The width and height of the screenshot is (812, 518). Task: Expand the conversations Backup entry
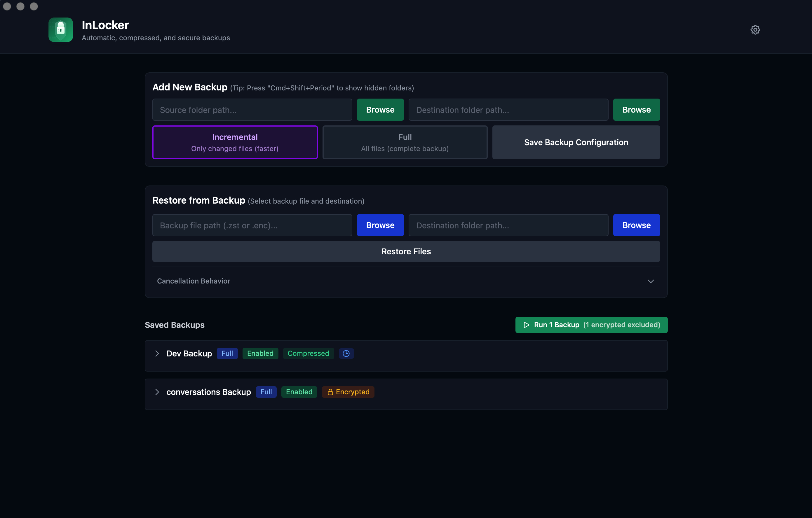click(x=157, y=392)
